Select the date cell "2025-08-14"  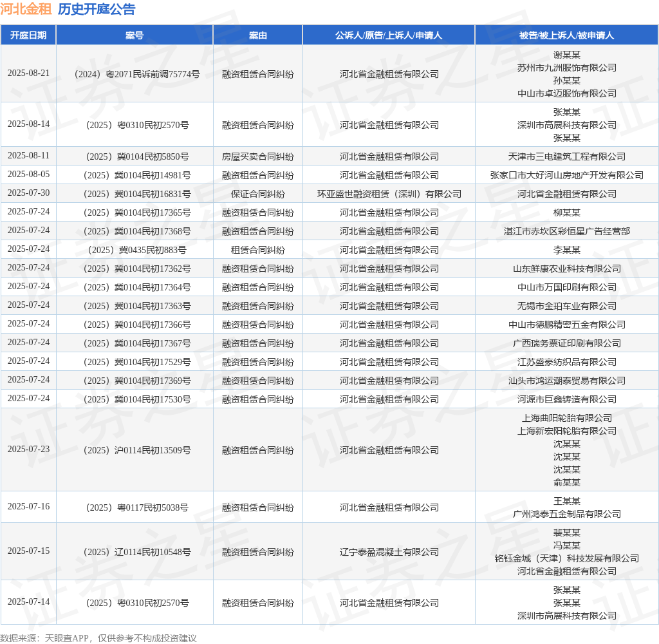[28, 124]
